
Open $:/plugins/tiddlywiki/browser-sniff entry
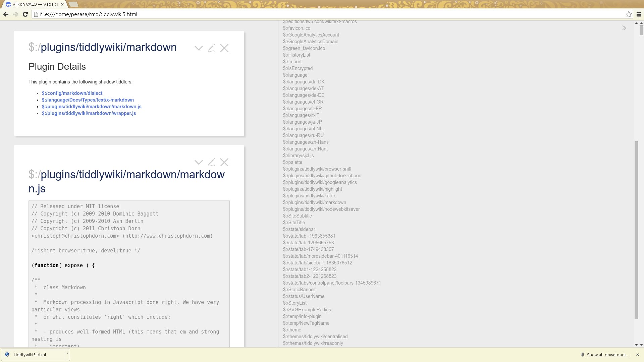[317, 169]
